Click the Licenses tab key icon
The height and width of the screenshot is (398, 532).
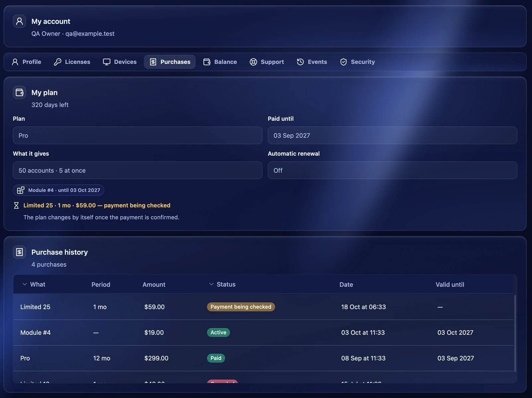[x=58, y=62]
